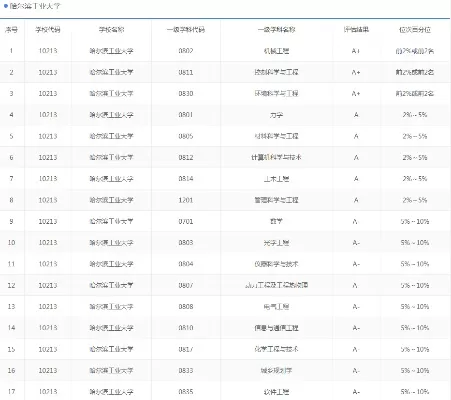Click the 学校名称 column header
Viewport: 451px width, 400px height.
coord(111,30)
